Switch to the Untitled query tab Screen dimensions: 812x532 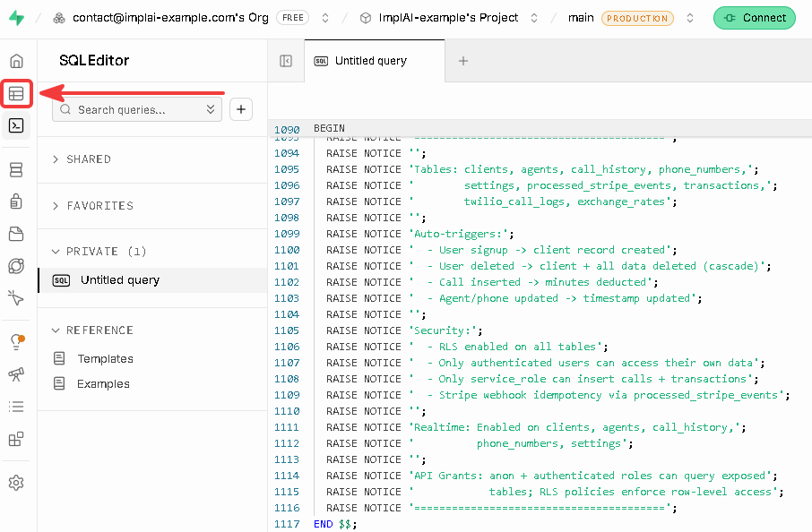[375, 61]
